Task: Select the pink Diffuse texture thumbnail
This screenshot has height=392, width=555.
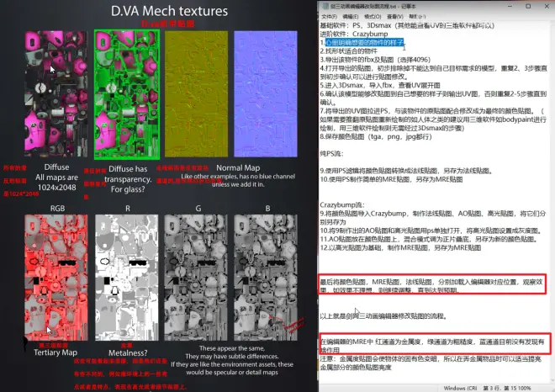Action: (56, 94)
